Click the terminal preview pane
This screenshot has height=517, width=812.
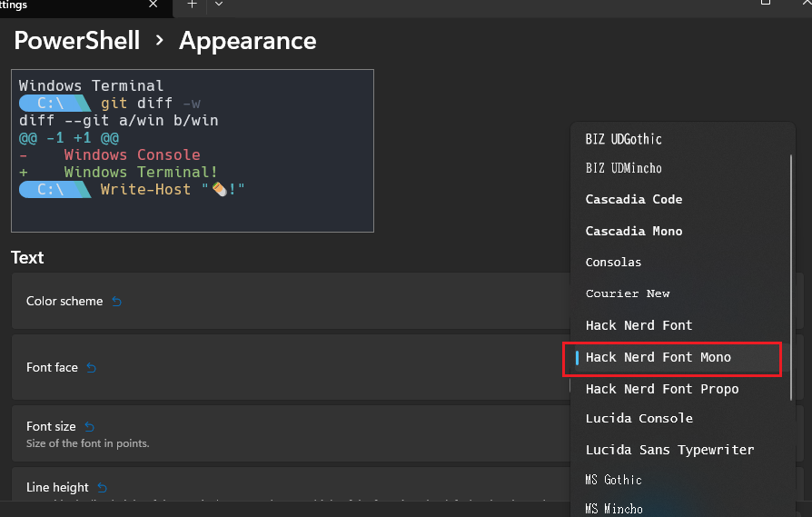pyautogui.click(x=193, y=151)
